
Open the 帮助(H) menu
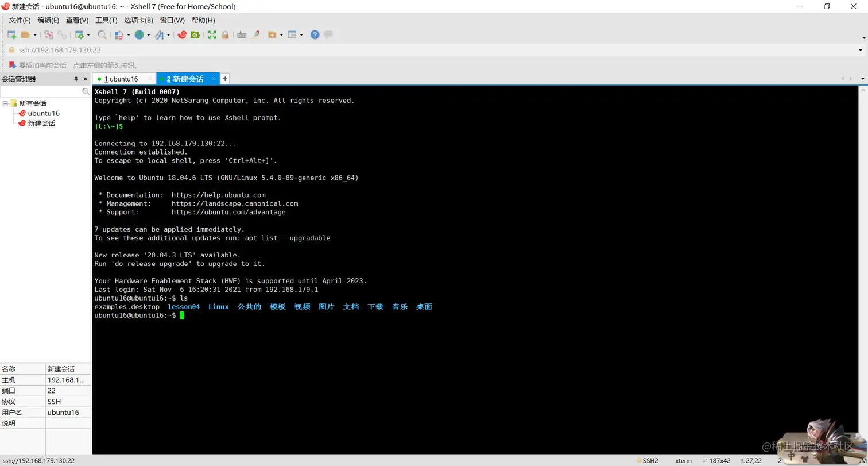coord(203,20)
